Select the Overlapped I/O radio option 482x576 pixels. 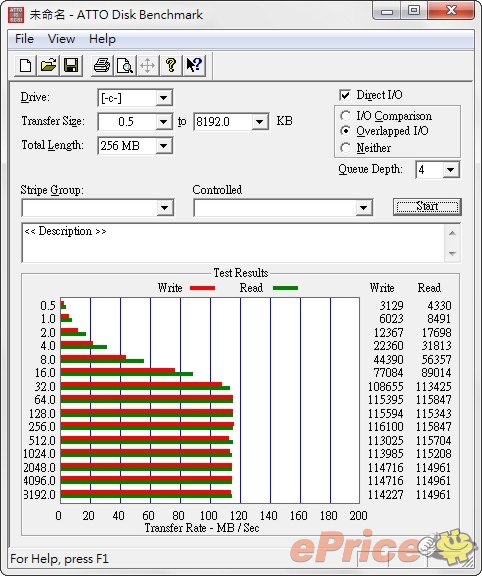345,131
